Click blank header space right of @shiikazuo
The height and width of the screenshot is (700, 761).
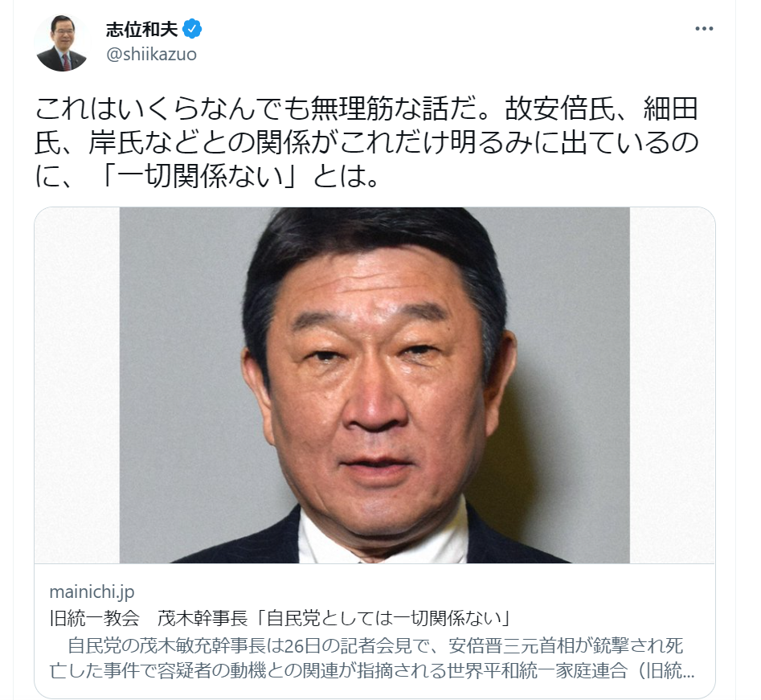coord(437,55)
